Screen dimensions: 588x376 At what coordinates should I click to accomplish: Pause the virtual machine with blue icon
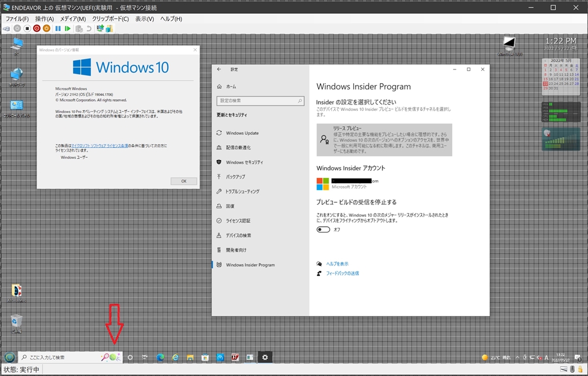tap(58, 29)
